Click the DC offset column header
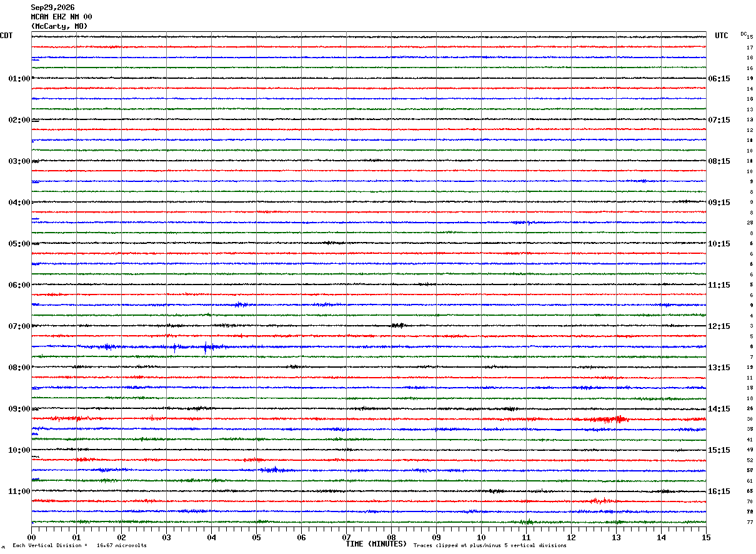This screenshot has height=554, width=756. pyautogui.click(x=744, y=34)
